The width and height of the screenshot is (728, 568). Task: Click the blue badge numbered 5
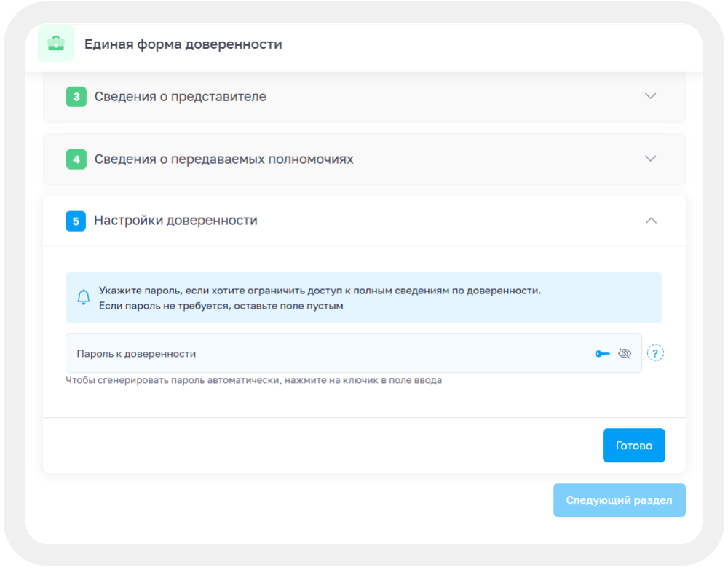[x=76, y=221]
